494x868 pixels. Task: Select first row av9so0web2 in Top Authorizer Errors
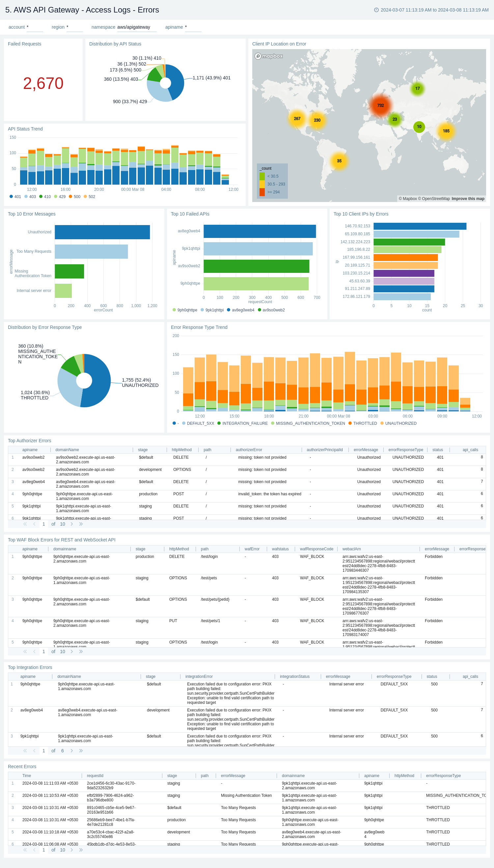click(247, 460)
